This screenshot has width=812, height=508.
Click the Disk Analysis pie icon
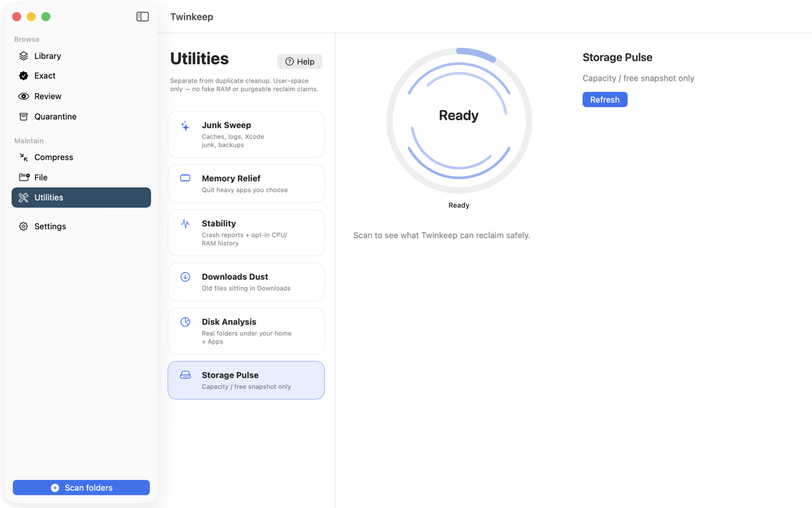(185, 322)
